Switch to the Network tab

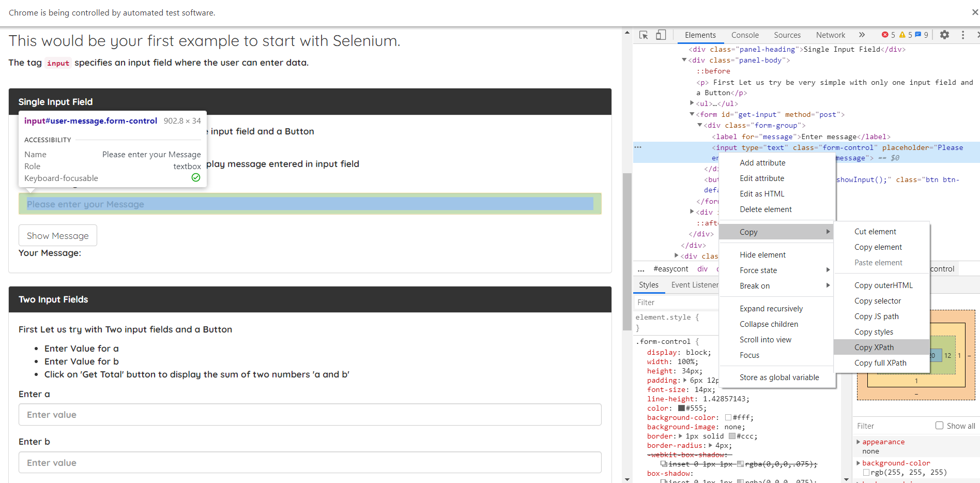point(831,35)
